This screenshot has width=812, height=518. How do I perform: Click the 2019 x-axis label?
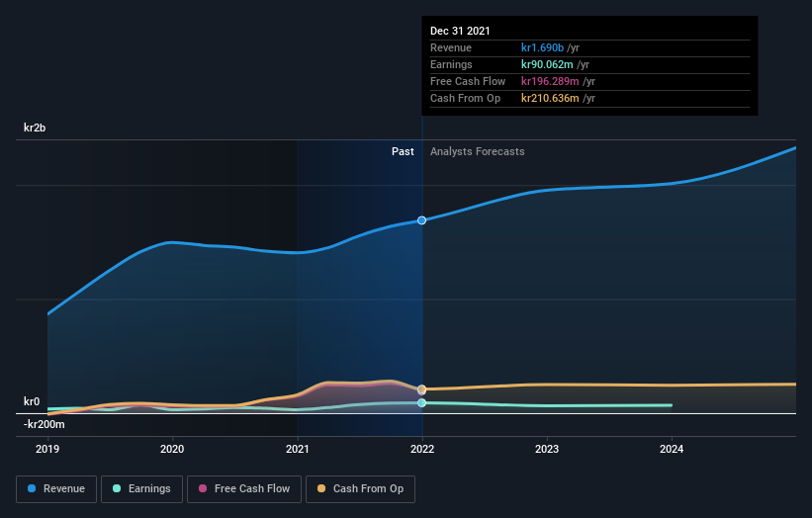click(47, 449)
